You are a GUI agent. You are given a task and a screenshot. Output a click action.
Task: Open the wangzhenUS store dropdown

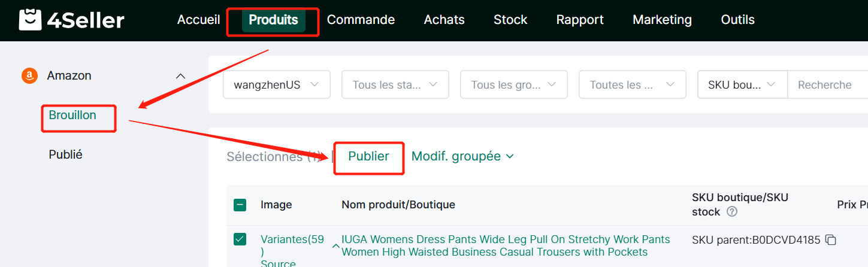[276, 85]
